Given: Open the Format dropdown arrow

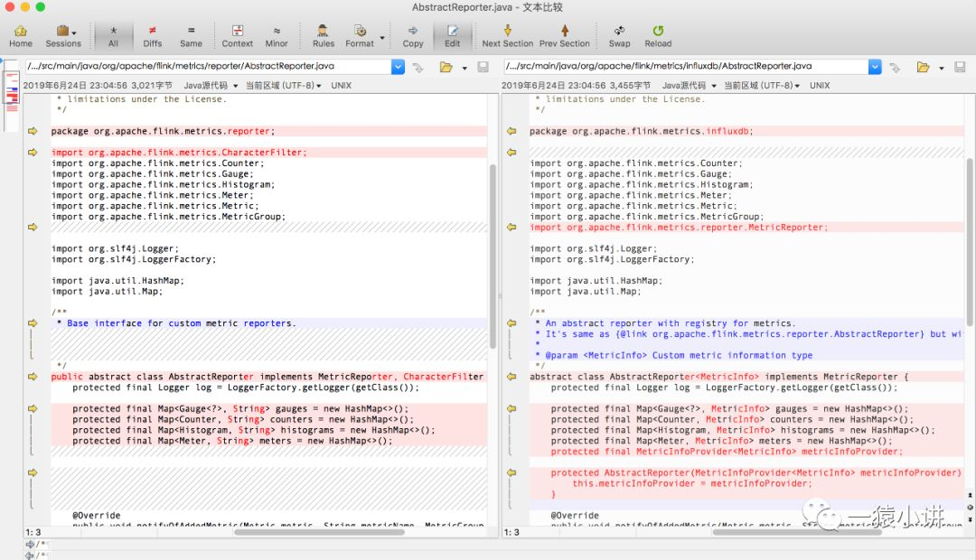Looking at the screenshot, I should 382,37.
